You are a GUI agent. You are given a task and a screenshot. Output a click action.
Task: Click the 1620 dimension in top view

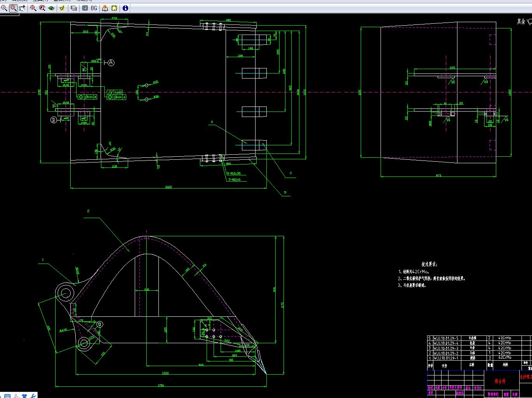click(169, 187)
